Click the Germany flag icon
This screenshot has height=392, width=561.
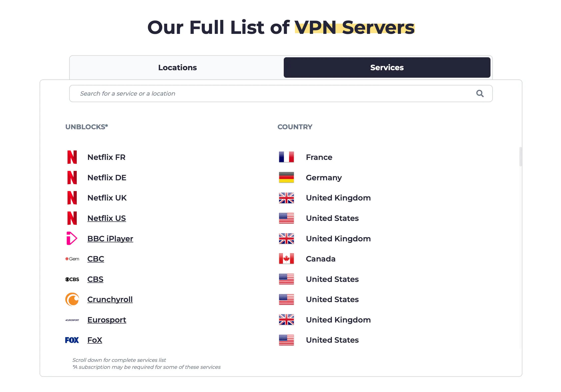pyautogui.click(x=286, y=177)
